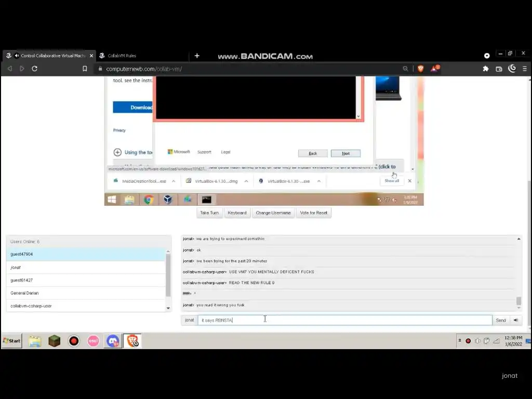The width and height of the screenshot is (532, 399).
Task: Select guest47904 in users list
Action: pyautogui.click(x=86, y=254)
